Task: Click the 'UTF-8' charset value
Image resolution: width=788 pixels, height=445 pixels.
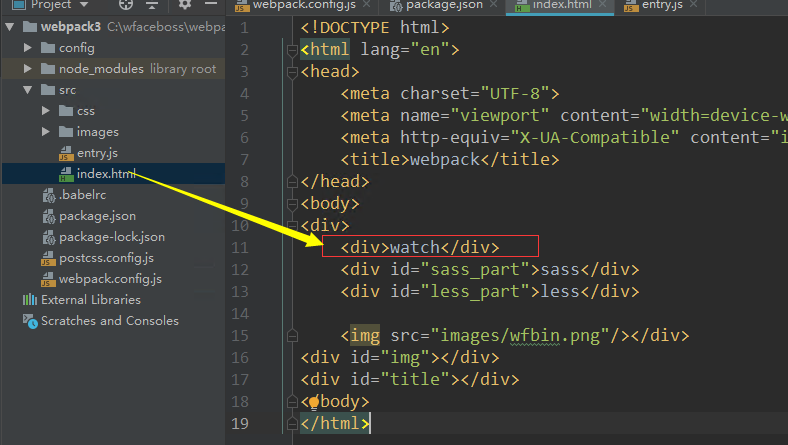Action: 515,94
